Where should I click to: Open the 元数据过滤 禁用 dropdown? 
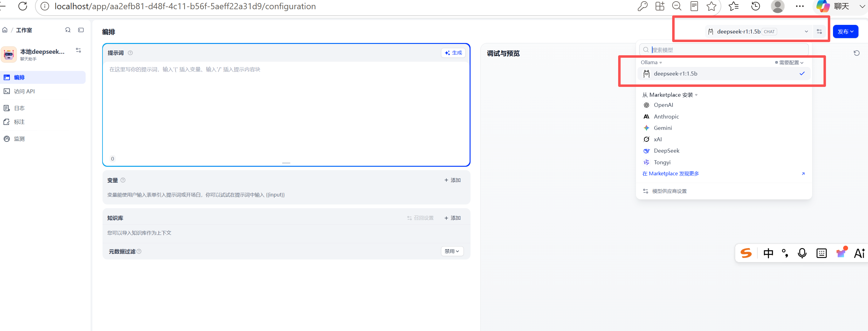point(452,251)
